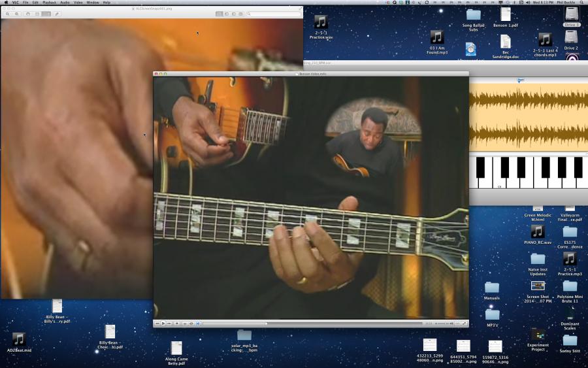Screen dimensions: 588x368
Task: Toggle the VLC playlist button
Action: [x=185, y=324]
